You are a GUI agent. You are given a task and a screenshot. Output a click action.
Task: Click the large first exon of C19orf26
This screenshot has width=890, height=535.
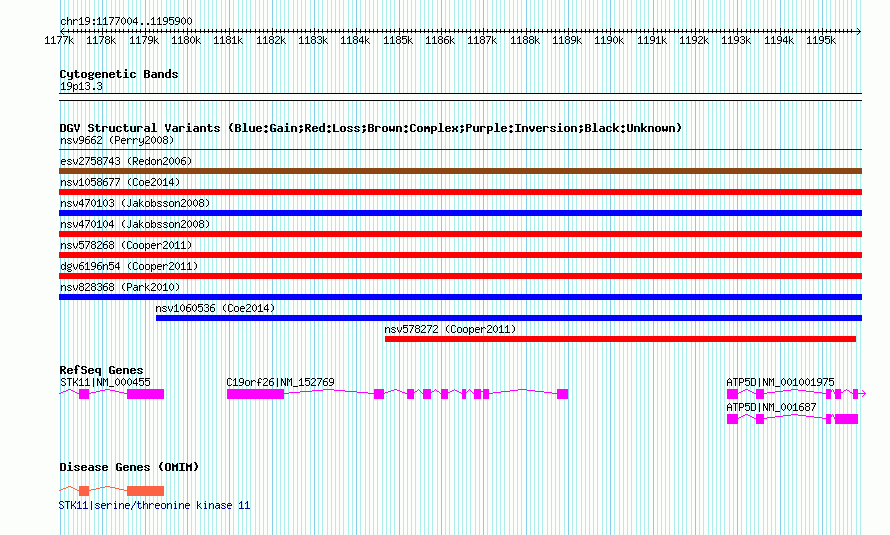pyautogui.click(x=255, y=394)
